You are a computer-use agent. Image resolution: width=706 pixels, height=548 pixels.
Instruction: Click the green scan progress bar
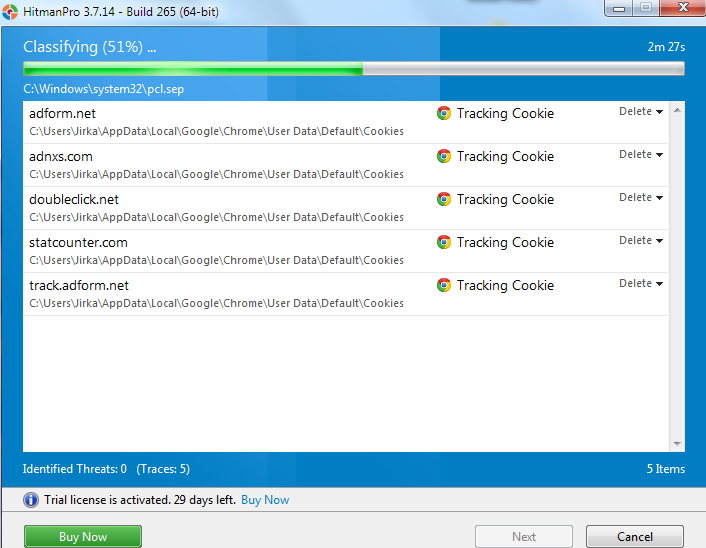pyautogui.click(x=354, y=68)
